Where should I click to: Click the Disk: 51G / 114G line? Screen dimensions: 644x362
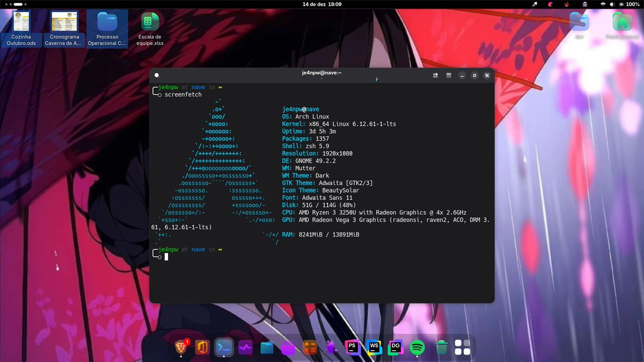click(318, 205)
